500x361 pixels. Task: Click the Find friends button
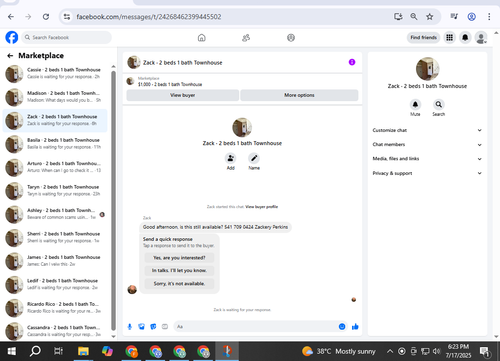pos(423,37)
